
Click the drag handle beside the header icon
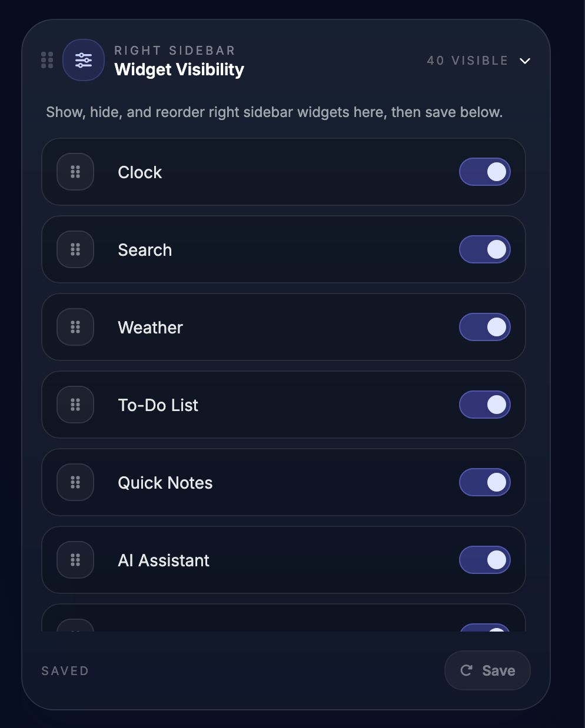coord(47,60)
